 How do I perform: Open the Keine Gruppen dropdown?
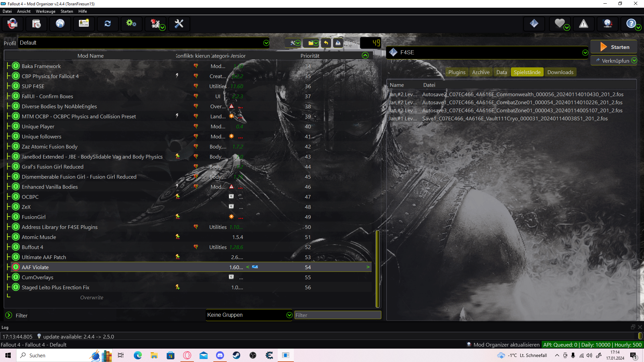point(289,315)
